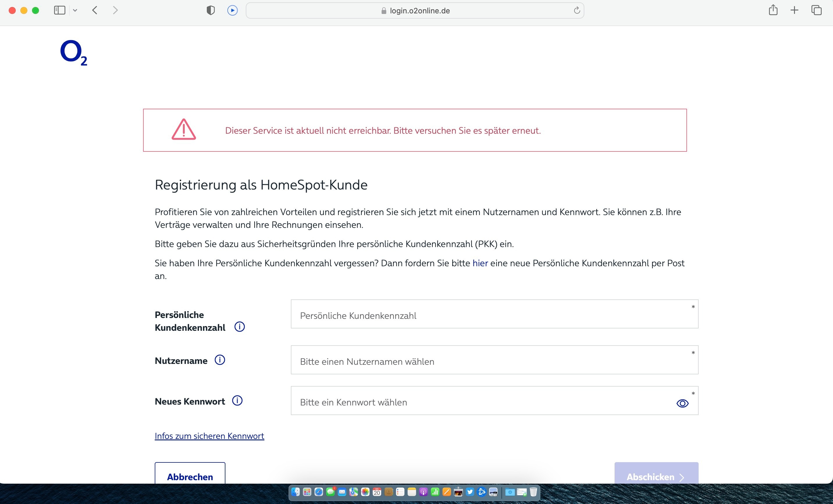Open Calendar from the Dock
This screenshot has height=504, width=833.
pos(377,492)
